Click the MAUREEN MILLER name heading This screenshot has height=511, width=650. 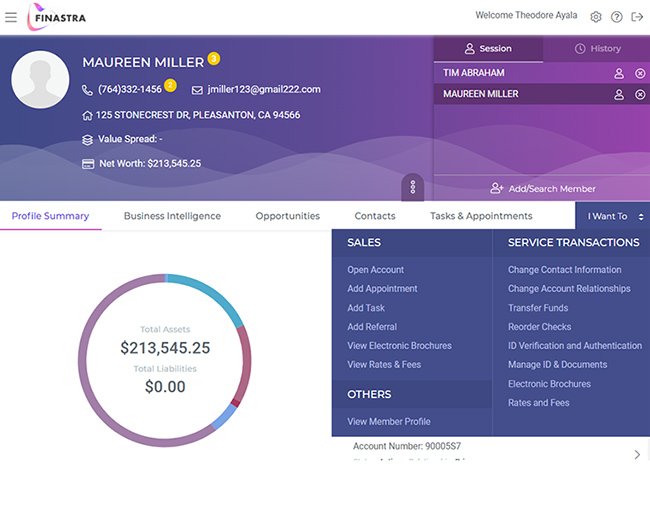point(143,63)
